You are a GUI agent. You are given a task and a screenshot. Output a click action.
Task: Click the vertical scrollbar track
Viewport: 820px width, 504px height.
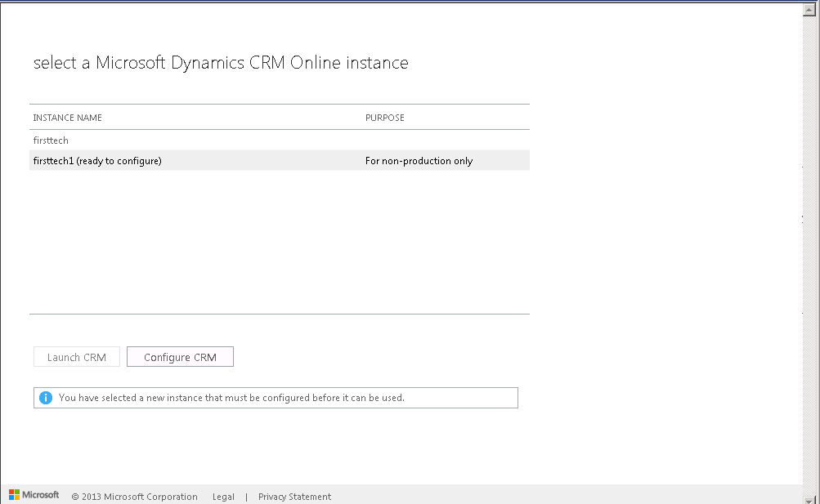(x=810, y=245)
